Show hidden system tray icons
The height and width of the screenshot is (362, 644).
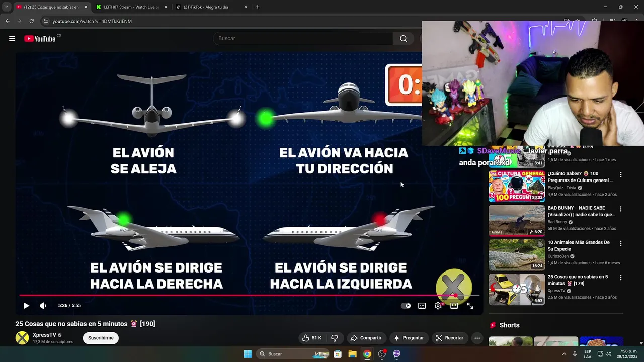pos(563,354)
